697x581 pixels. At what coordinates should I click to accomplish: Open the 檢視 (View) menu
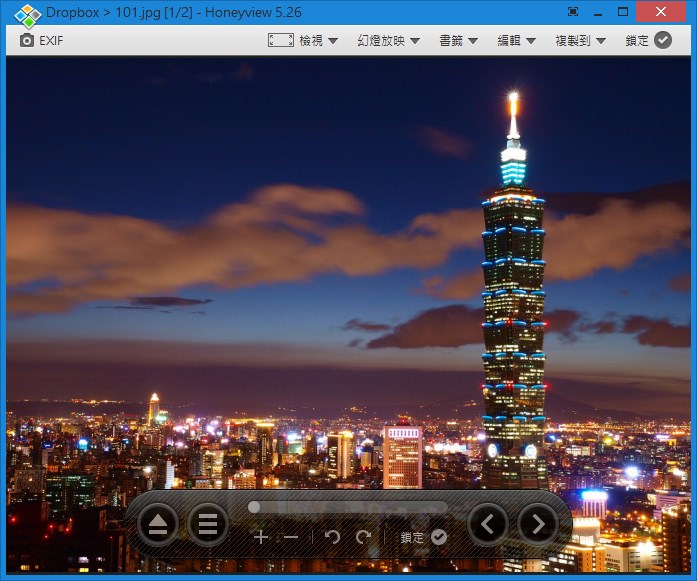pyautogui.click(x=311, y=40)
